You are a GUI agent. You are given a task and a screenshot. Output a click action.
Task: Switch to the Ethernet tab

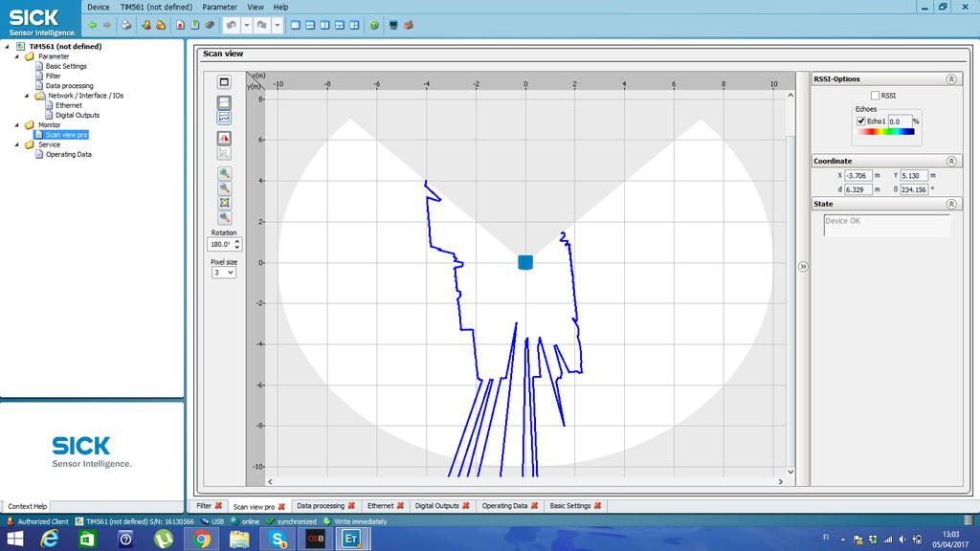point(380,506)
